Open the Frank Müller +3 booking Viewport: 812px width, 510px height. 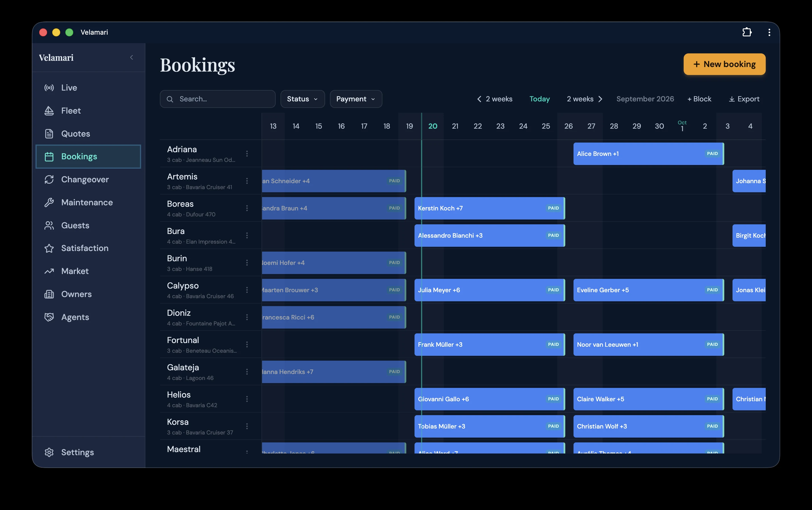point(490,344)
